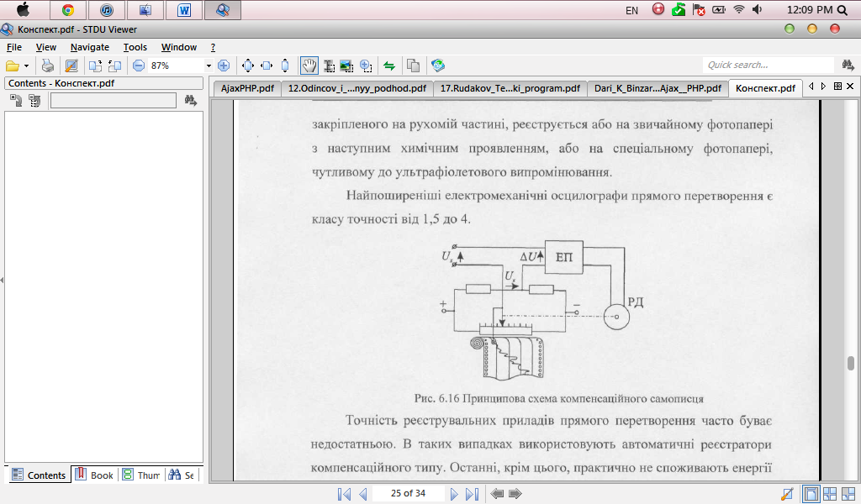Fit whole page to window icon
861x504 pixels.
pos(248,66)
